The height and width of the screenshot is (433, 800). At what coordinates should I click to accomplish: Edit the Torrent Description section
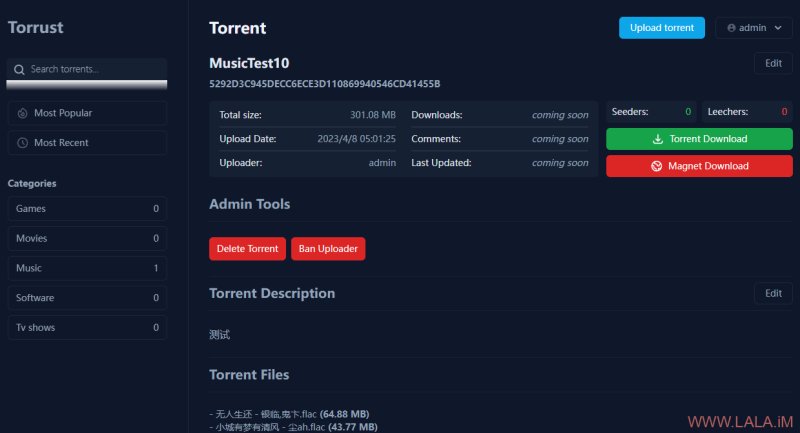pos(773,293)
